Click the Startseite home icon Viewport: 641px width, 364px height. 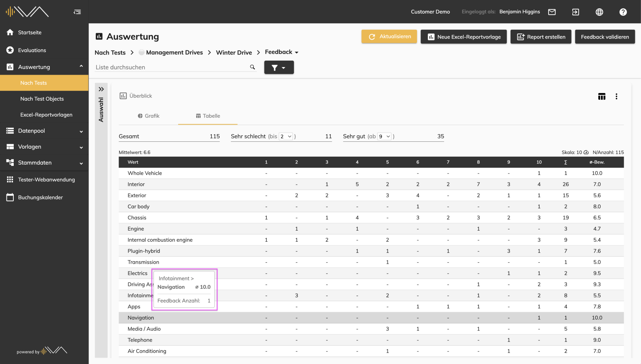[10, 32]
